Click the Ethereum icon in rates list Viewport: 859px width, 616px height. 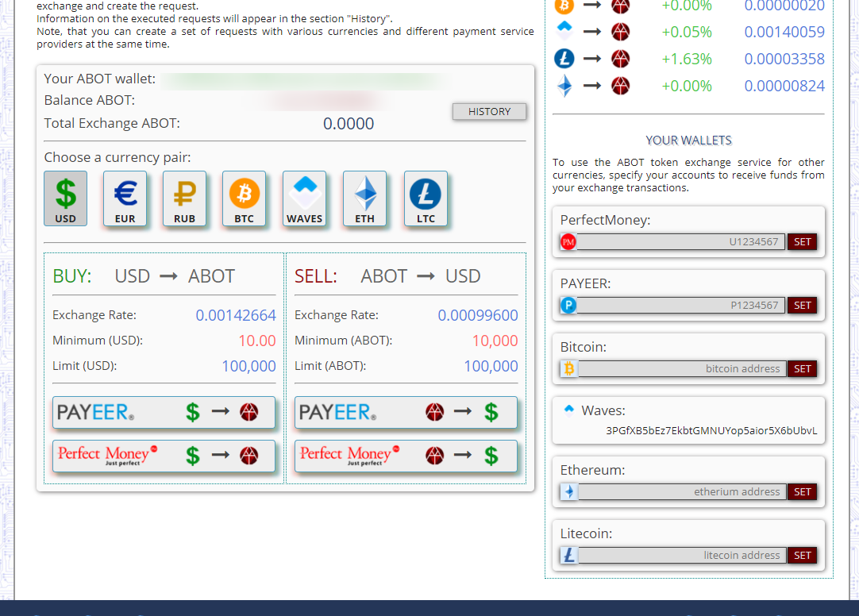click(x=564, y=86)
